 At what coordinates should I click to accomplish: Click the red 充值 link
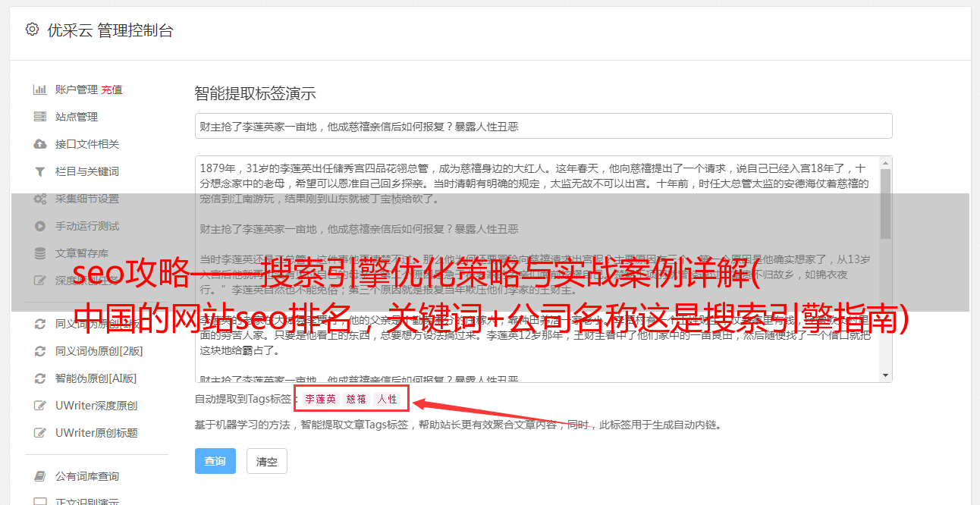112,89
